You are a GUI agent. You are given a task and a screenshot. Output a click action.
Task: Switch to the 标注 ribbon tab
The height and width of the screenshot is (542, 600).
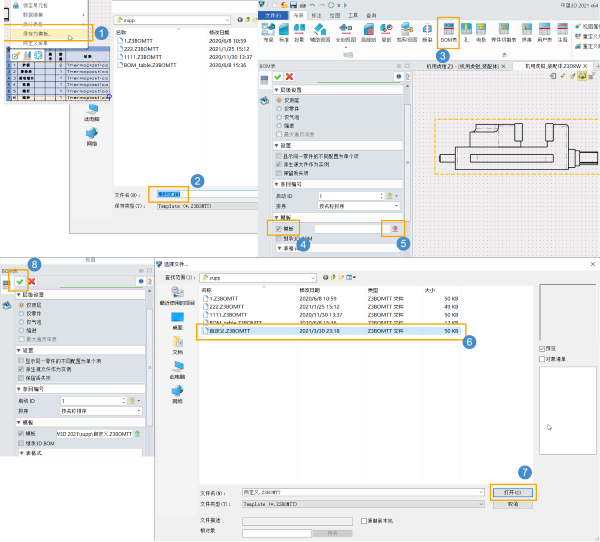click(316, 15)
